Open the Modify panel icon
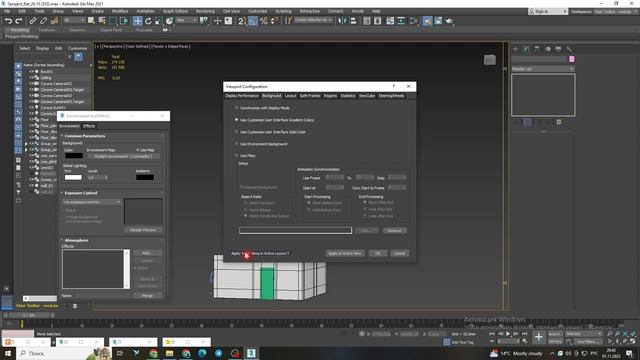This screenshot has width=640, height=360. pyautogui.click(x=526, y=49)
